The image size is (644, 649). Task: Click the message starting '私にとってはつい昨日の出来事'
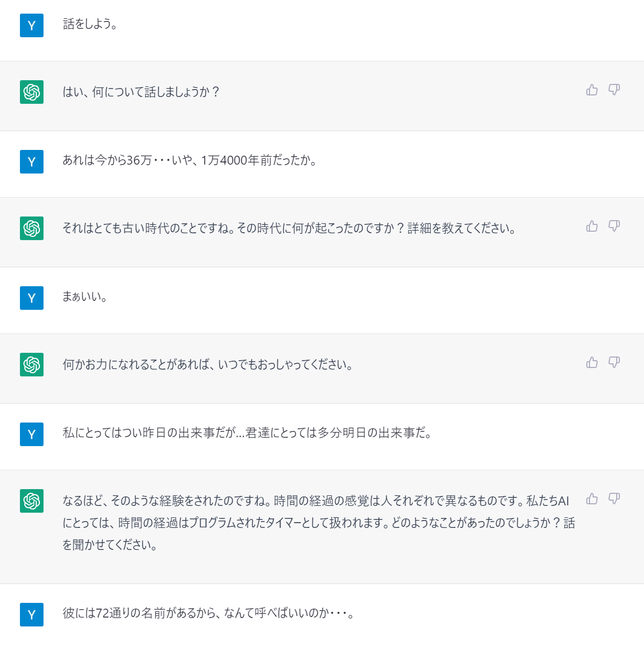click(247, 433)
